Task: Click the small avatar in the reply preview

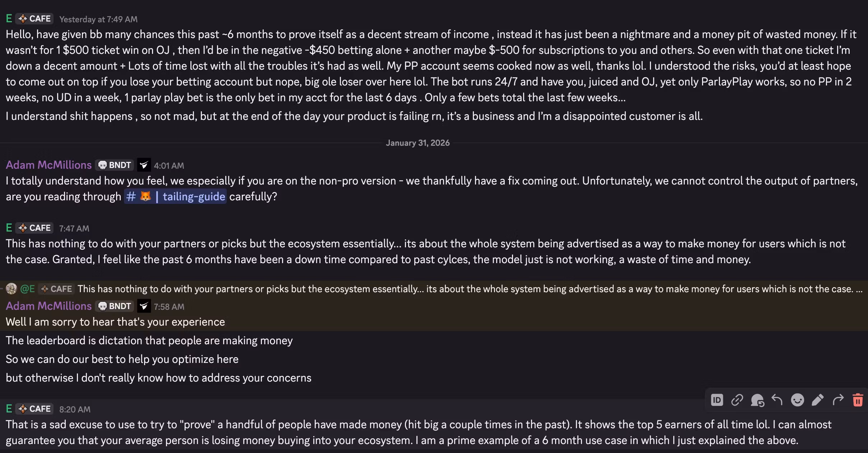Action: pos(11,289)
